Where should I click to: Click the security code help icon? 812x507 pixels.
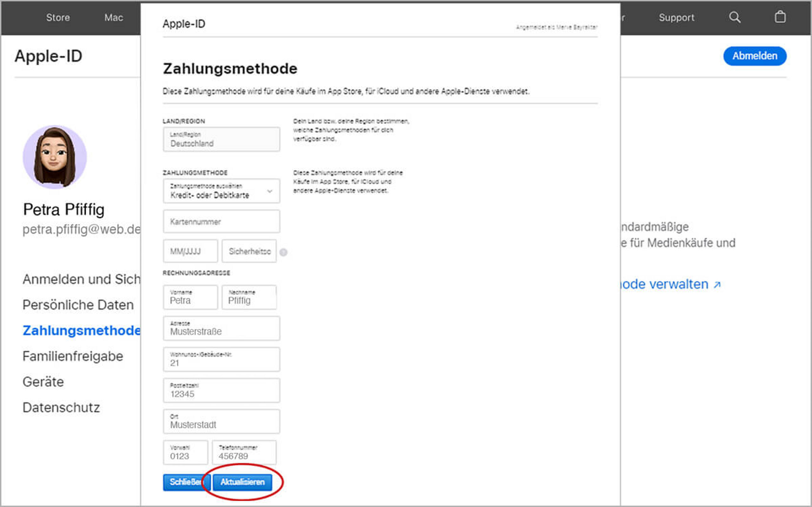click(284, 252)
